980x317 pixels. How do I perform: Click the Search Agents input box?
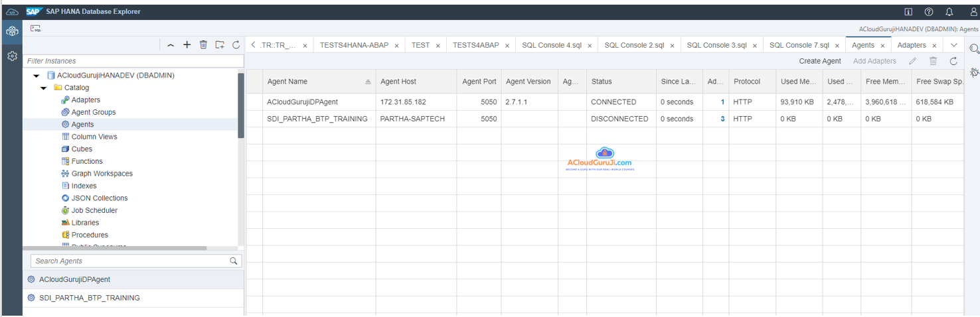point(130,261)
